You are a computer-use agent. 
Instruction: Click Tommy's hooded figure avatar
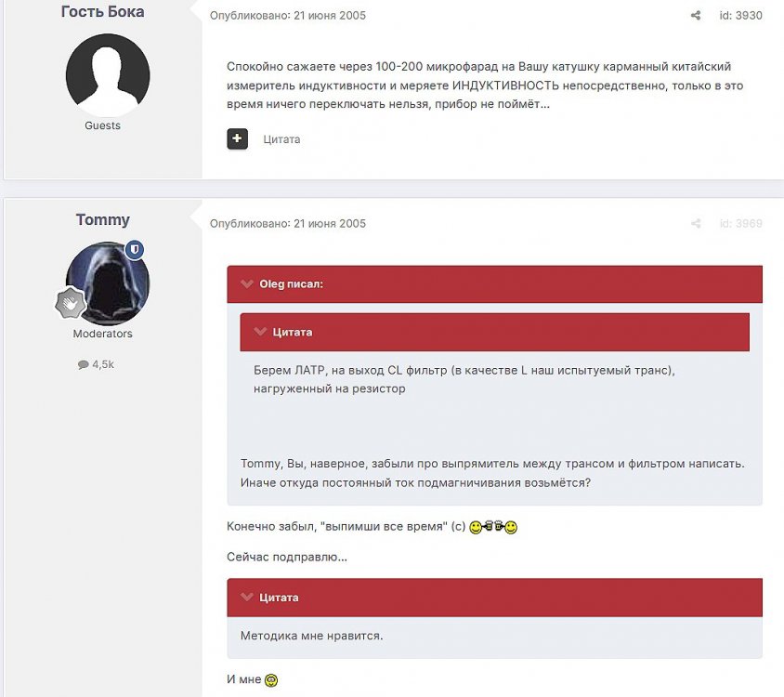108,283
